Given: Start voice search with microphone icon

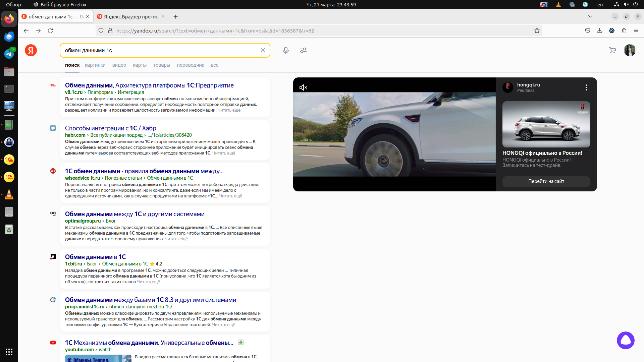Looking at the screenshot, I should 286,50.
